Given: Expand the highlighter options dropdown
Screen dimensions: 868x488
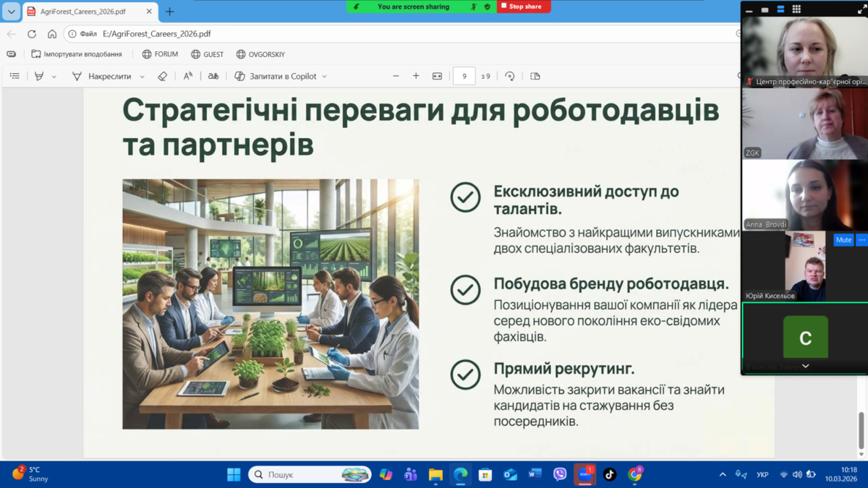Looking at the screenshot, I should (54, 76).
